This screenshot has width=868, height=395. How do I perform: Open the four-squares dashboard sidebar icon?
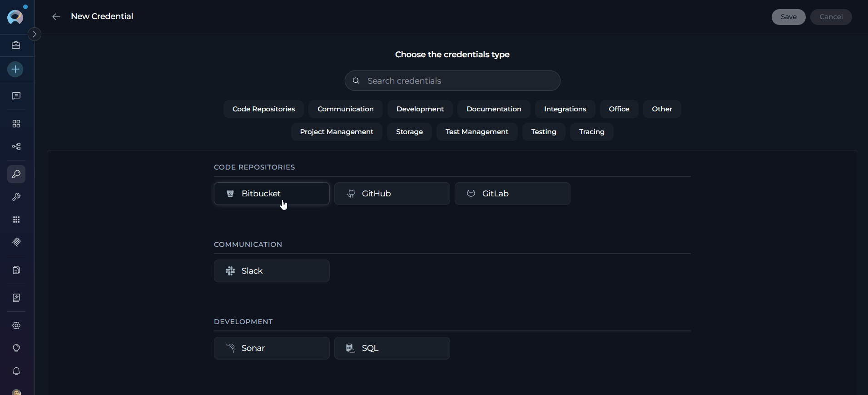pyautogui.click(x=16, y=124)
